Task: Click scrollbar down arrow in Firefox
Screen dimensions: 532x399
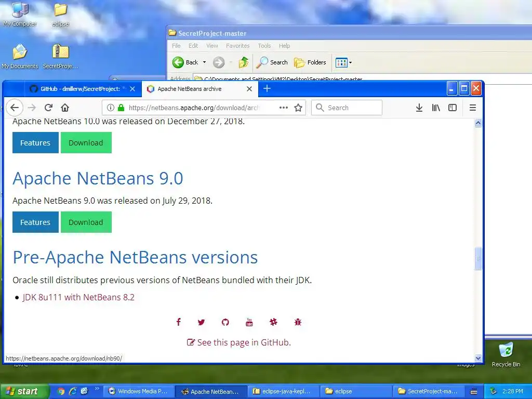Action: coord(478,358)
